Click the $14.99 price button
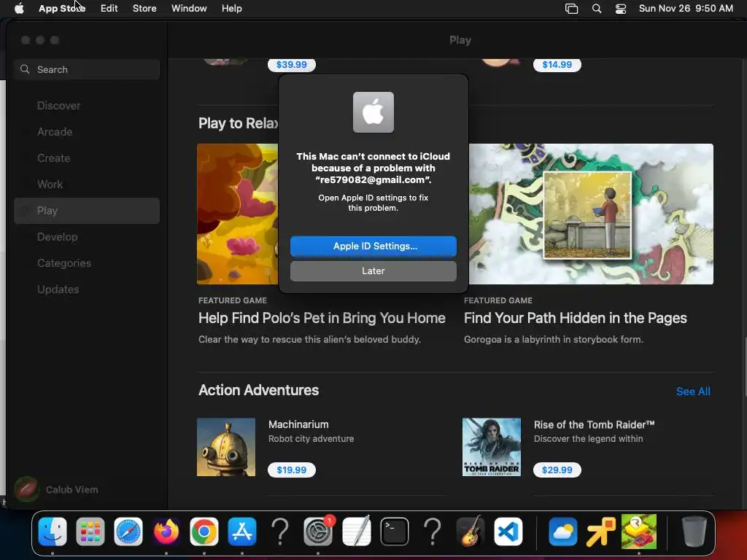 coord(557,65)
